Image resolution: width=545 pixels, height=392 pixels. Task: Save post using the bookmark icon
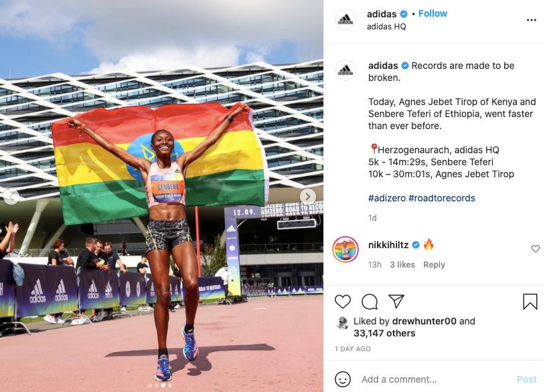click(x=530, y=302)
